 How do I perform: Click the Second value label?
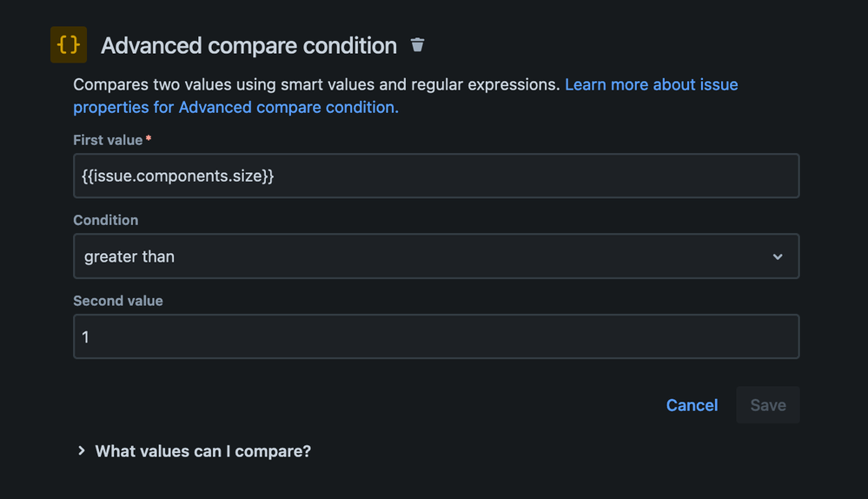(x=118, y=301)
